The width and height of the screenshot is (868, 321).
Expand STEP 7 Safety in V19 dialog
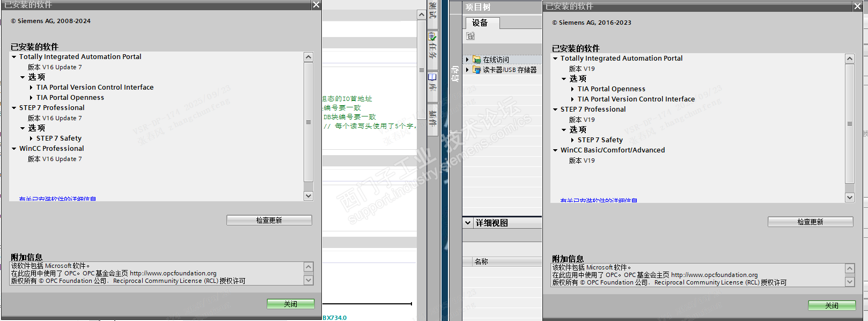click(x=572, y=140)
